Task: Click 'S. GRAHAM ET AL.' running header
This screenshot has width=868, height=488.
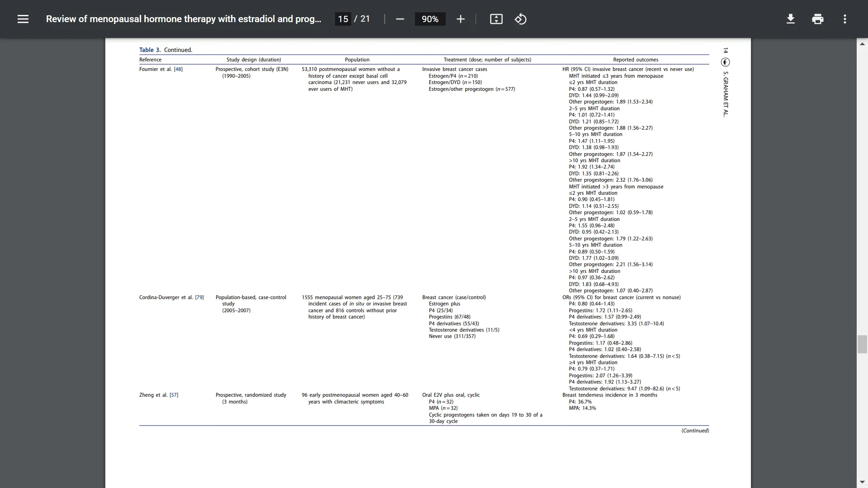Action: pos(726,94)
